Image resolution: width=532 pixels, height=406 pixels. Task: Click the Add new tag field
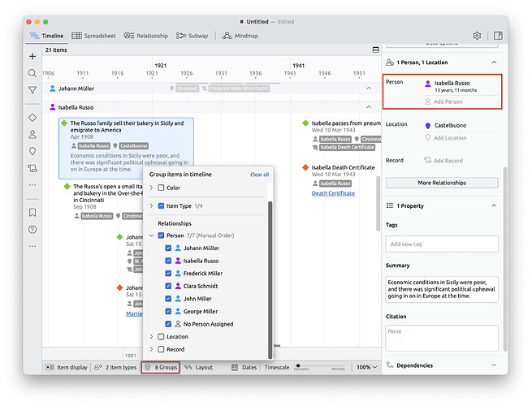pyautogui.click(x=442, y=244)
